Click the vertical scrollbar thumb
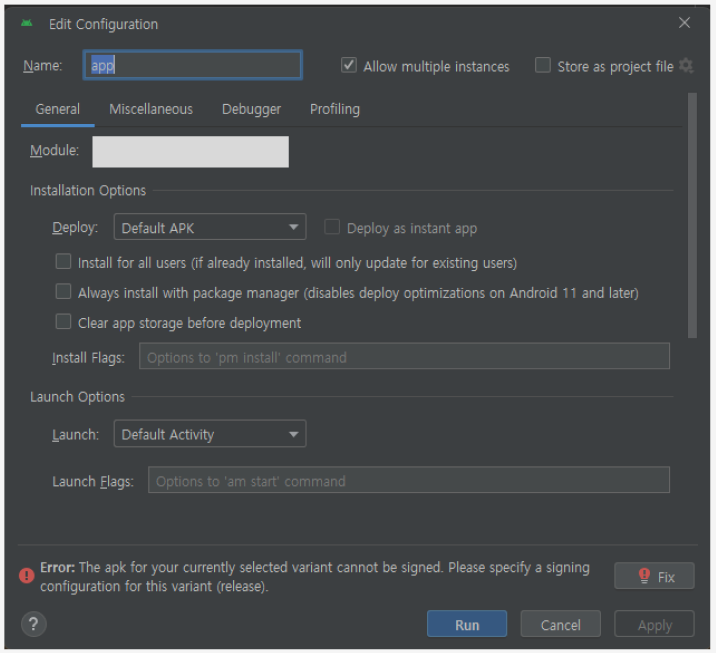Screen dimensions: 716x653 [x=692, y=216]
